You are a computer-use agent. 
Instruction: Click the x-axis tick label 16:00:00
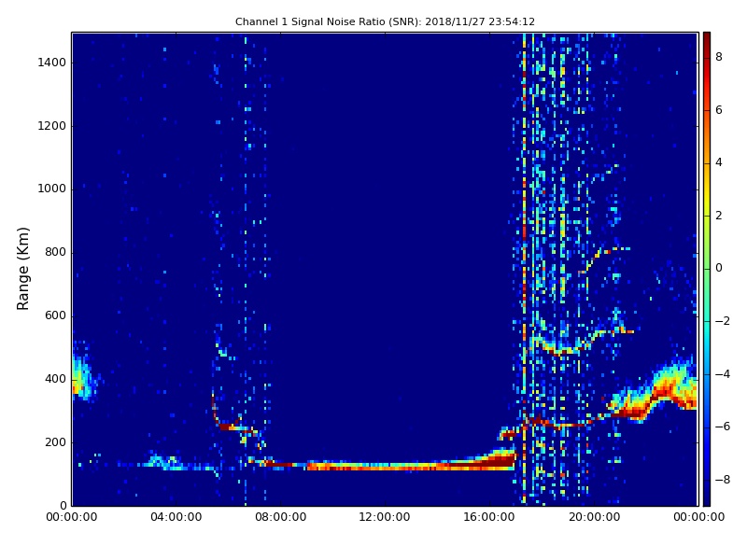[x=489, y=517]
